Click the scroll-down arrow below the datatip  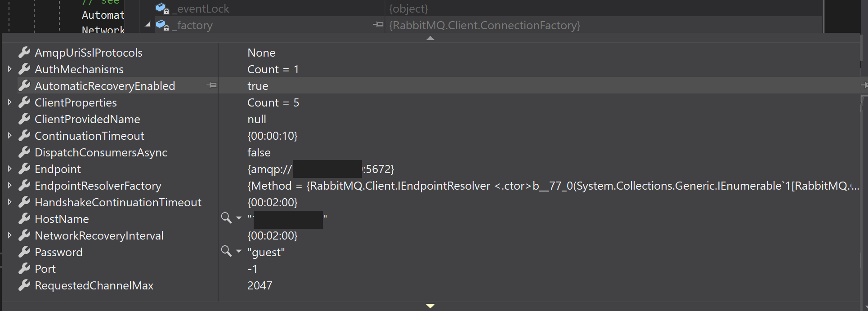(x=430, y=306)
